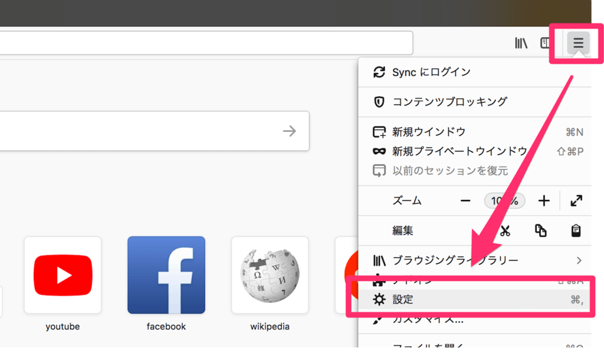Expand ブラウジングライブラリー submenu
The width and height of the screenshot is (604, 364).
456,260
